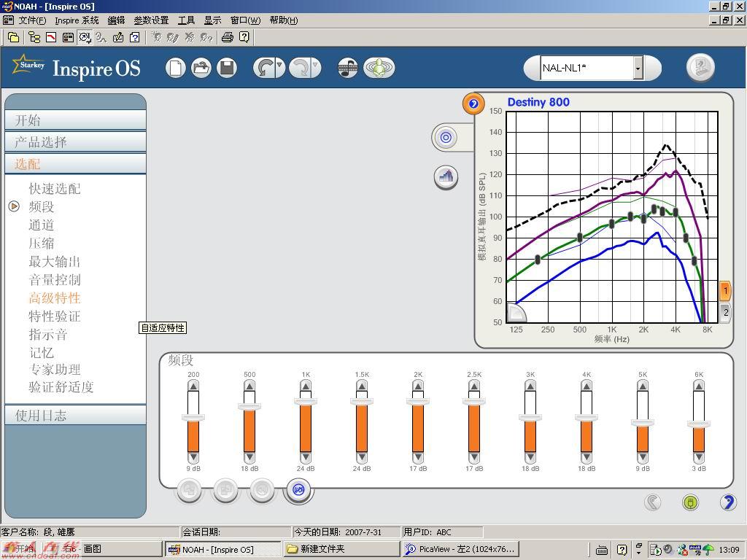This screenshot has height=560, width=747.
Task: Open the 专家助理 page
Action: point(55,370)
